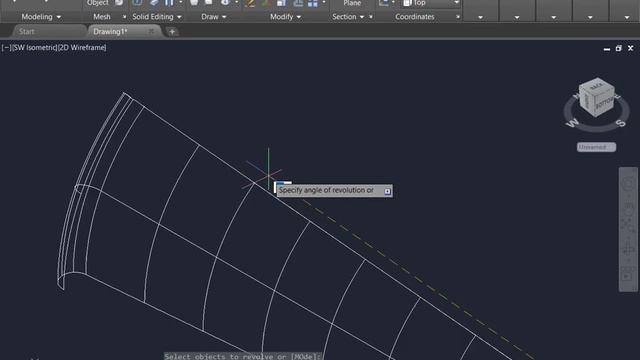Screen dimensions: 640x360
Task: Click the command line showing 'Select objects to revolve'
Action: pos(243,356)
